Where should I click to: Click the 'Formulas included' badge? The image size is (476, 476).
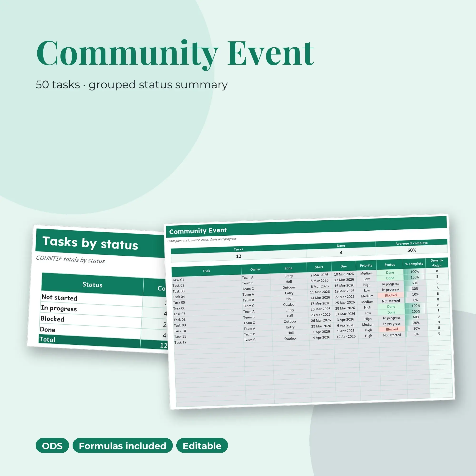point(122,446)
